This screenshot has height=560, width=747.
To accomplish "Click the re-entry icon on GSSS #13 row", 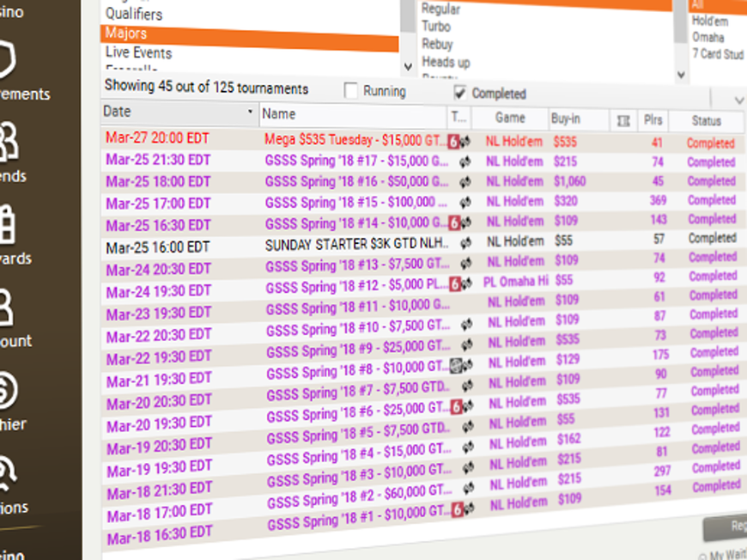I will (466, 263).
